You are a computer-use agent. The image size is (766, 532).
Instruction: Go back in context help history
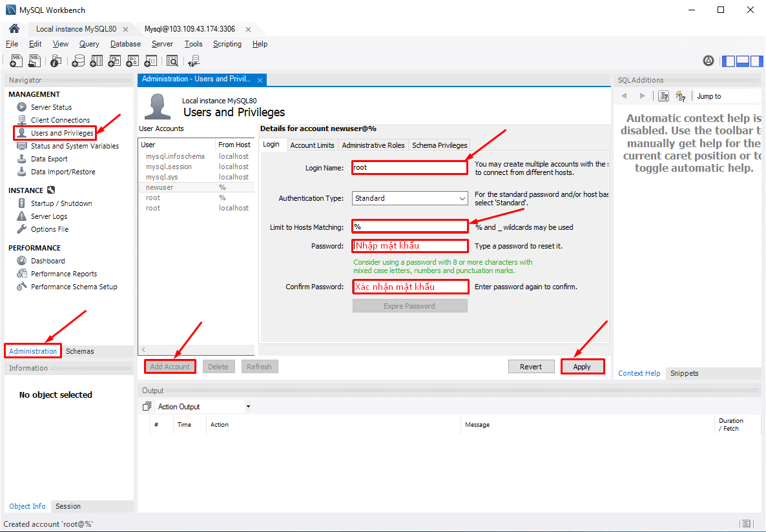(x=624, y=96)
